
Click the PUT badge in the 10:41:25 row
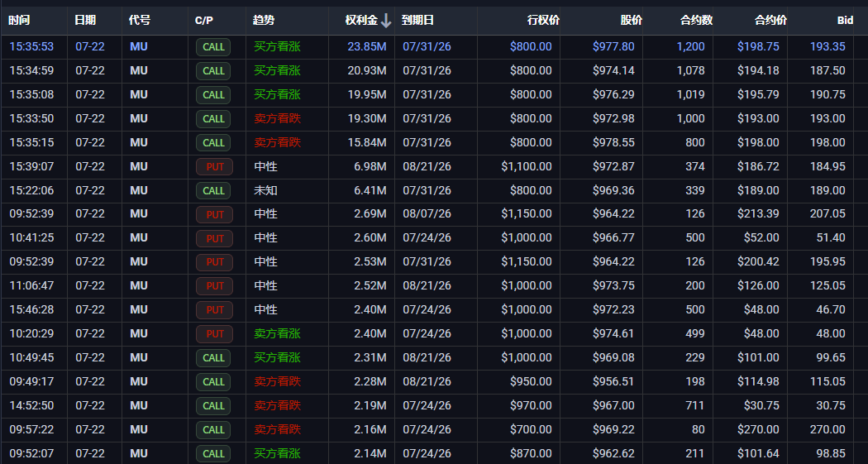(214, 238)
